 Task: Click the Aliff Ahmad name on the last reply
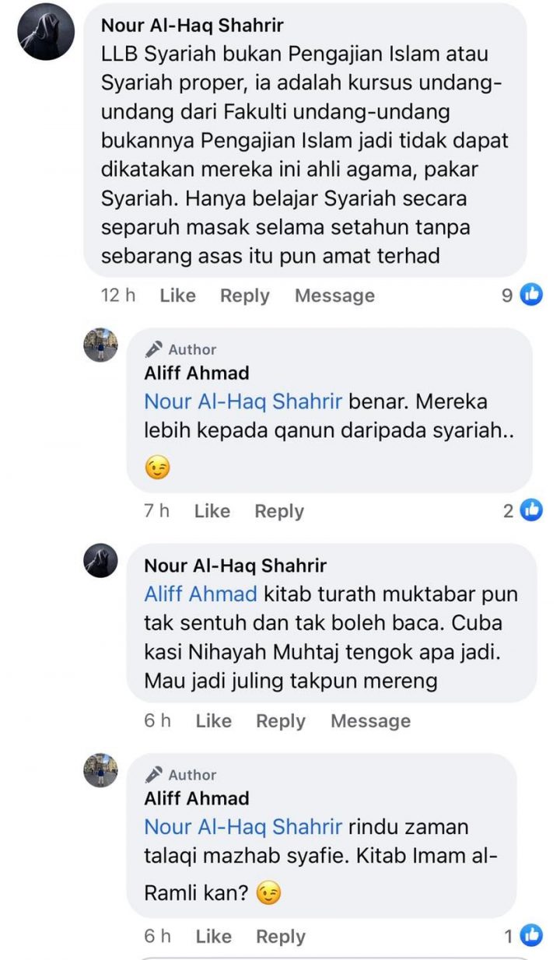(x=197, y=798)
